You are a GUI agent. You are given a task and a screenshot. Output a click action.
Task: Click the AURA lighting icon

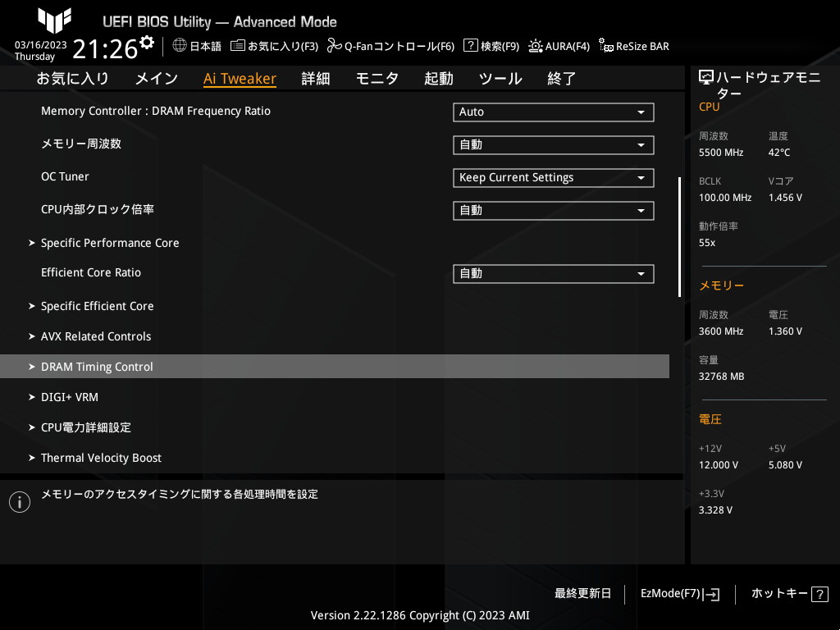point(535,46)
